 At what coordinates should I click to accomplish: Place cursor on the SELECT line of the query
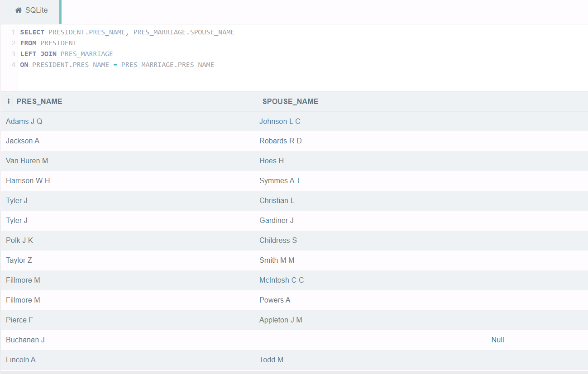pyautogui.click(x=127, y=32)
